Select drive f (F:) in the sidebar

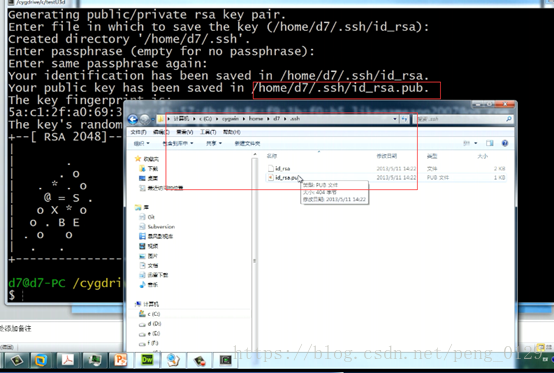(x=149, y=343)
